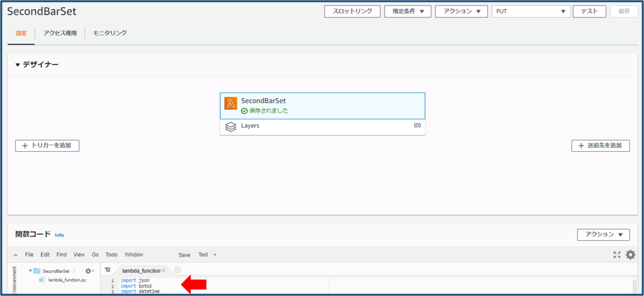Open the View menu

79,255
